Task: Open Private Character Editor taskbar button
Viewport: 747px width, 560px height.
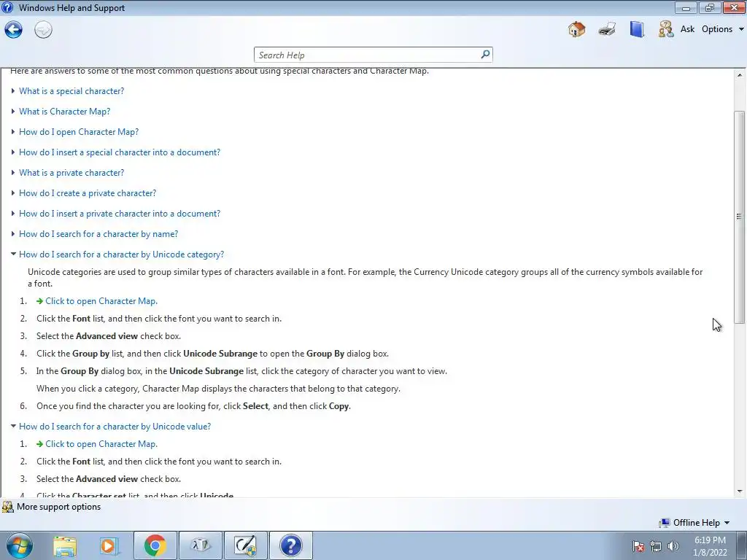Action: [x=246, y=545]
